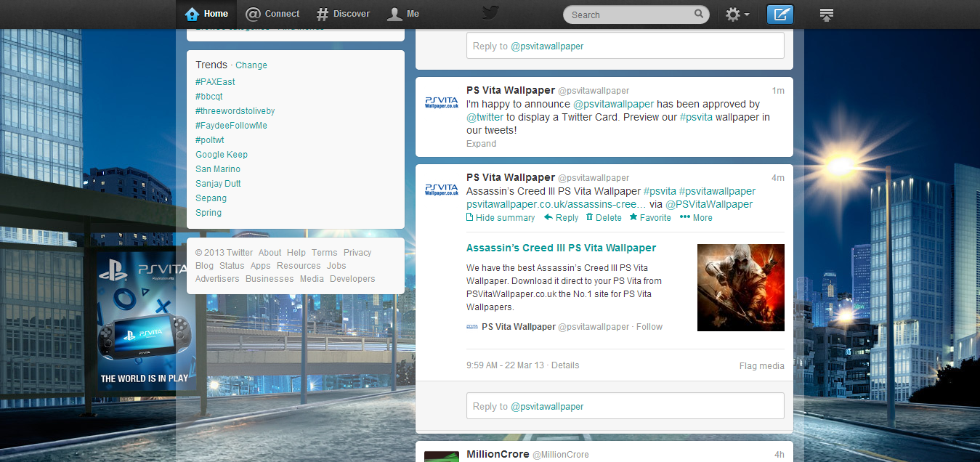
Task: Open the MillionCrore profile name
Action: point(498,455)
